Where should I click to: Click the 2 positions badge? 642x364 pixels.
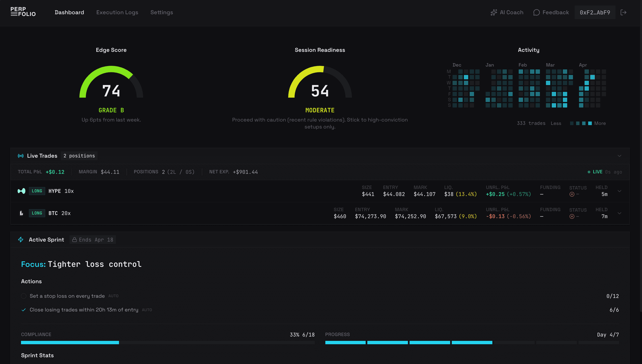point(79,155)
